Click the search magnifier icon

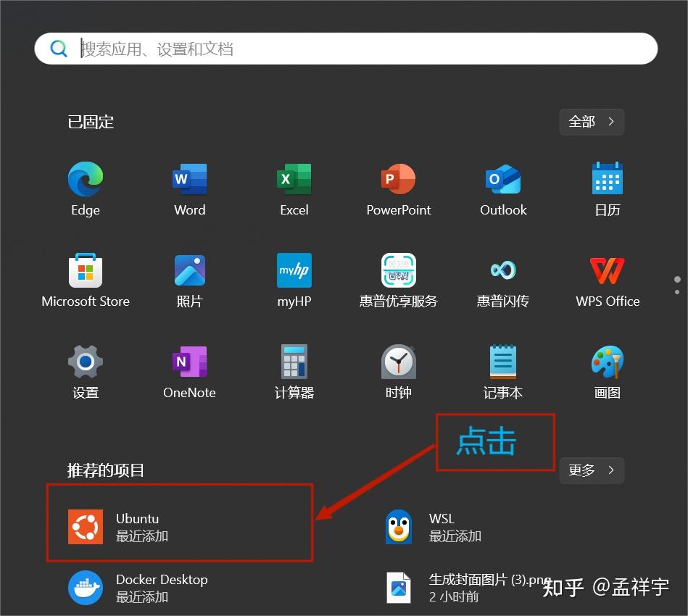[58, 49]
